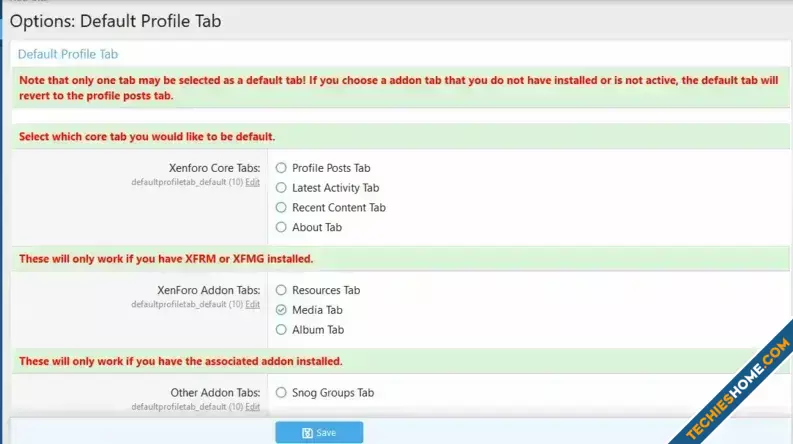Click 'Select which core tab' notice text

pyautogui.click(x=147, y=137)
